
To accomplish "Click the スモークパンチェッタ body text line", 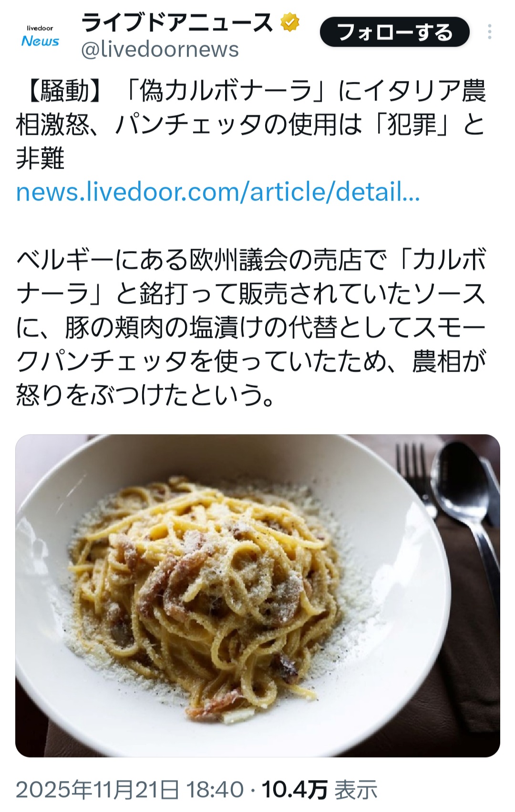I will (251, 361).
